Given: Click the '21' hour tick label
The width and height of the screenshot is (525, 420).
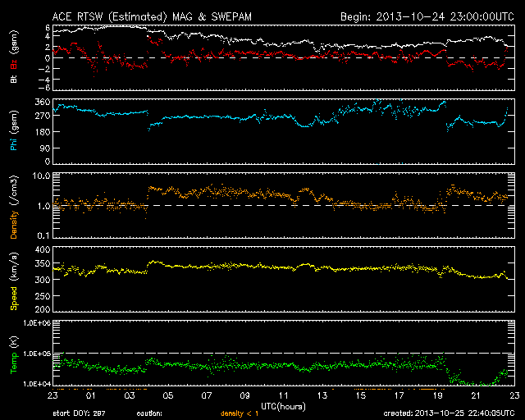Looking at the screenshot, I should click(476, 395).
